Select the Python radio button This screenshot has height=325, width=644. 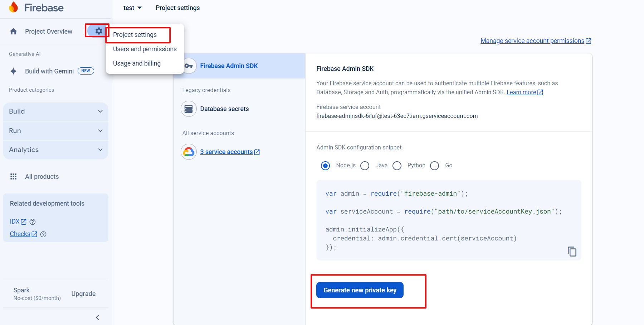click(x=397, y=166)
